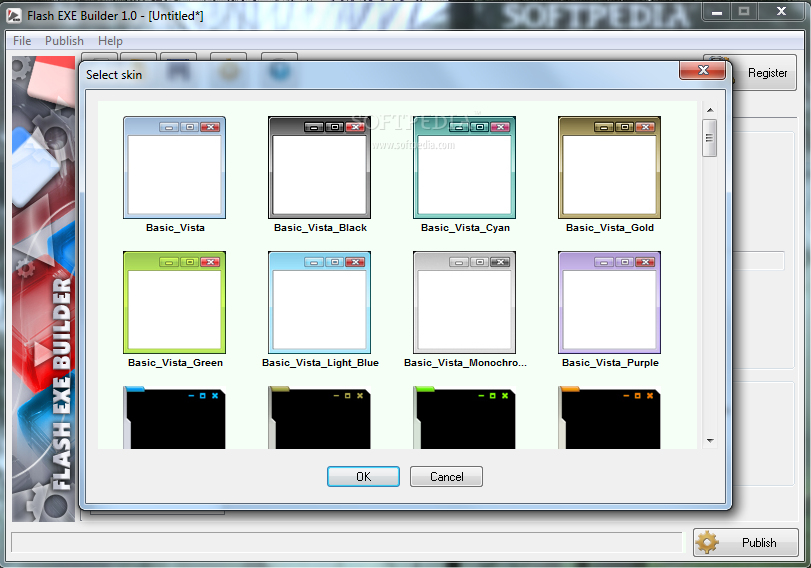Pick the Basic_Vista_Gold skin thumbnail

[x=609, y=168]
